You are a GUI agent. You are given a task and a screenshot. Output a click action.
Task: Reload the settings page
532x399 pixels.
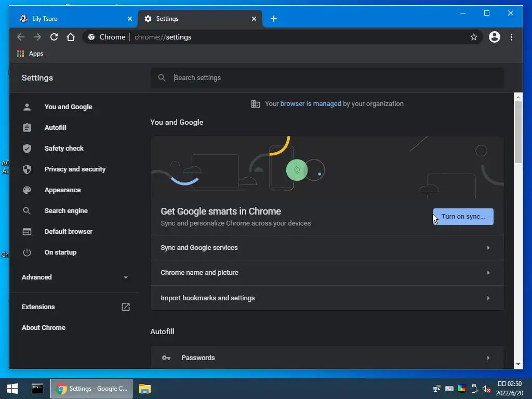54,37
